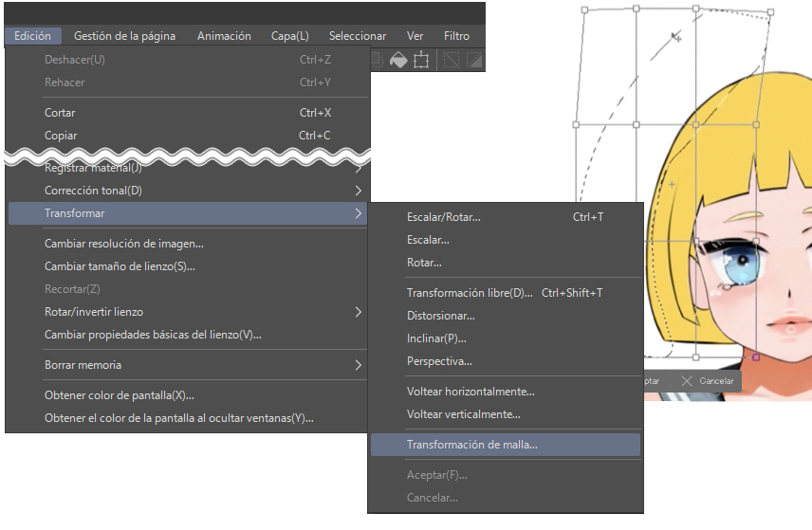Choose Escalar/Rotar from Transformar submenu
812x530 pixels.
tap(443, 217)
